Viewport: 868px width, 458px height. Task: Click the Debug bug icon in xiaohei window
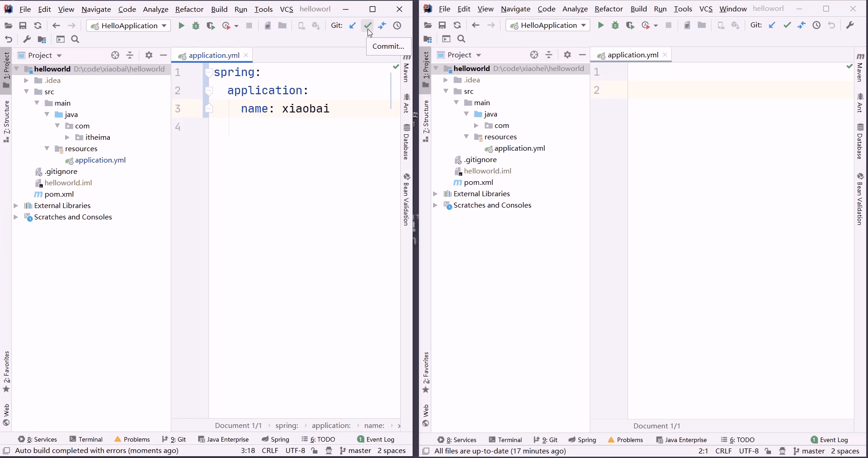(x=615, y=25)
